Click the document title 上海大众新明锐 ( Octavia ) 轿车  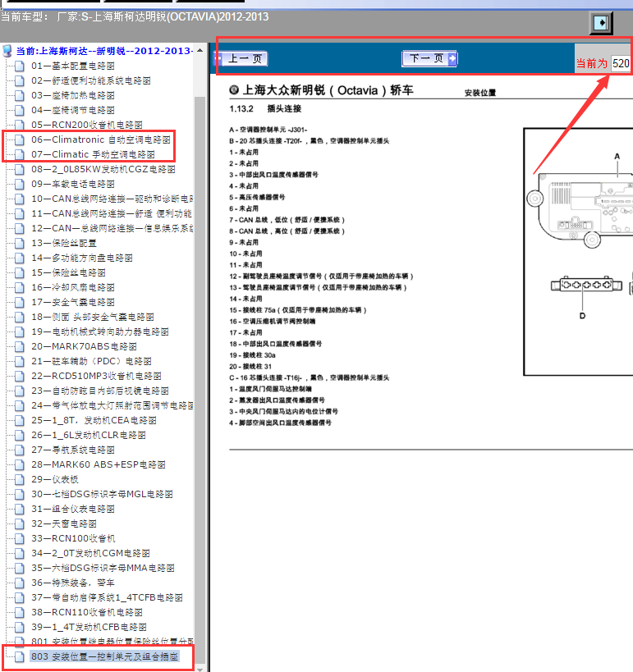click(x=328, y=90)
